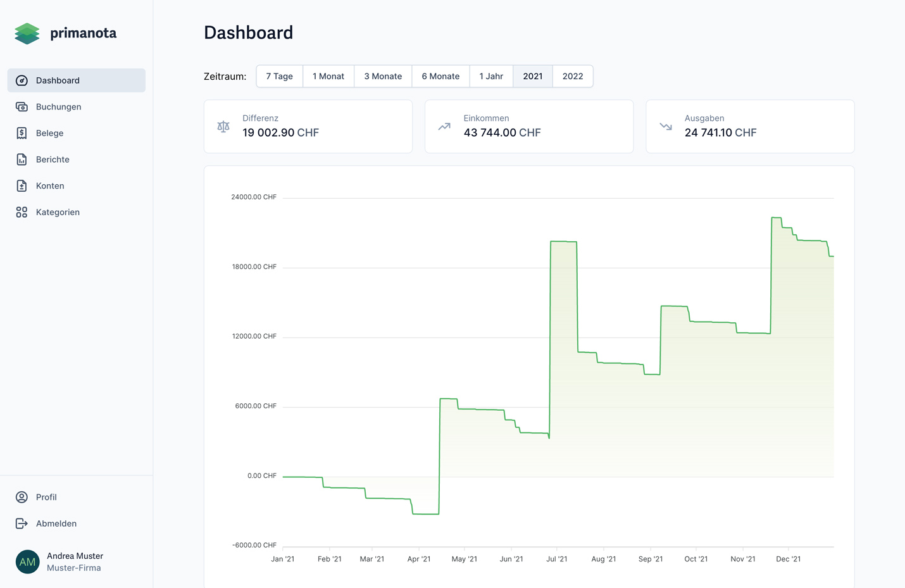
Task: Click the Profil user icon
Action: point(22,497)
